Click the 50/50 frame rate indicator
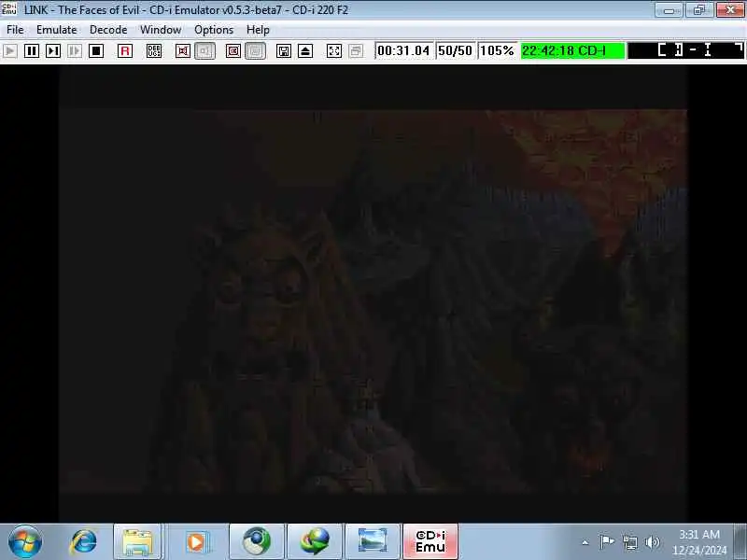 pos(455,50)
